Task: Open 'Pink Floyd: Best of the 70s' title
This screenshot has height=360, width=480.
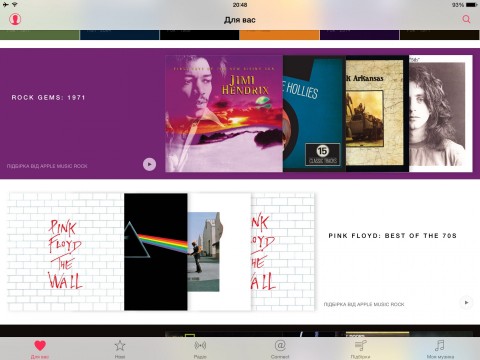Action: pyautogui.click(x=392, y=236)
